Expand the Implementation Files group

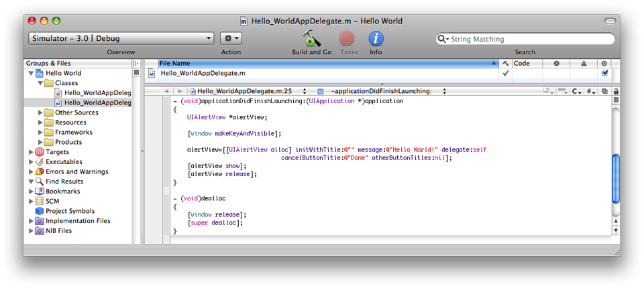tap(32, 221)
